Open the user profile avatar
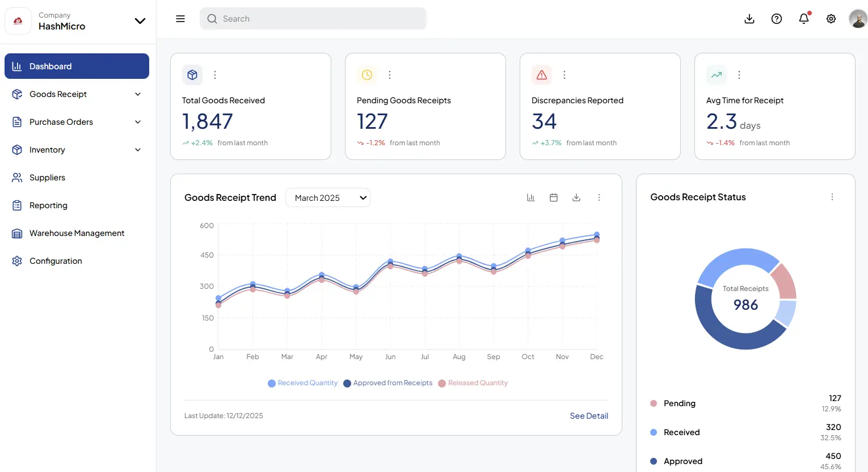This screenshot has width=868, height=472. click(857, 19)
